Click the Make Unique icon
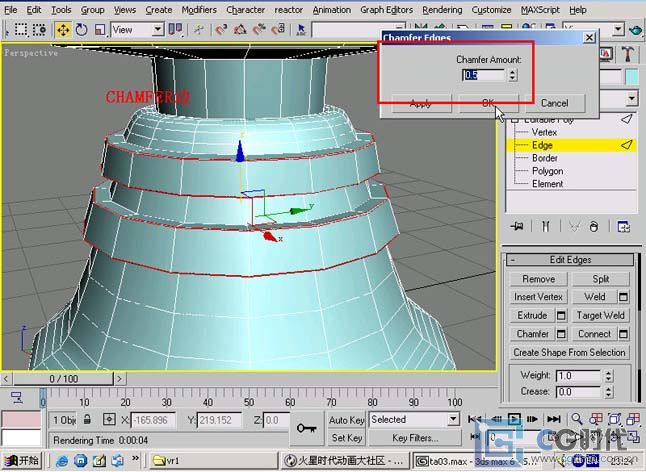This screenshot has width=646, height=472. tap(574, 226)
